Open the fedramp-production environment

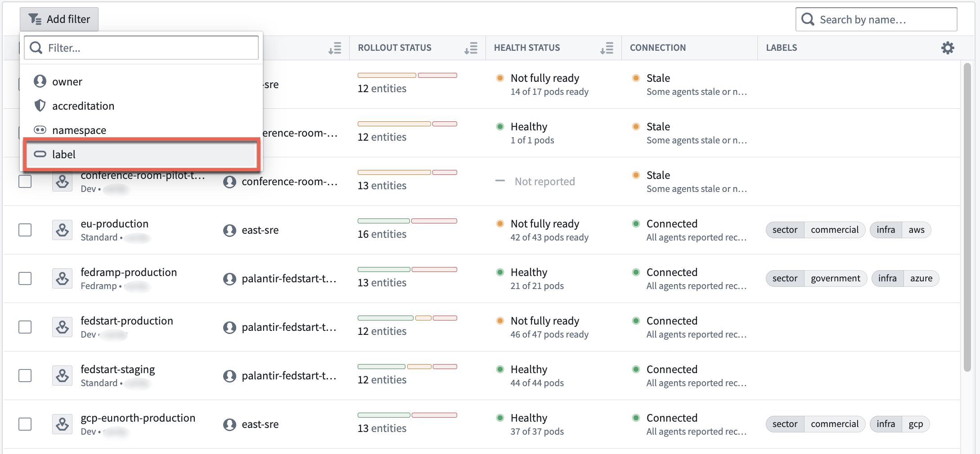click(x=129, y=272)
